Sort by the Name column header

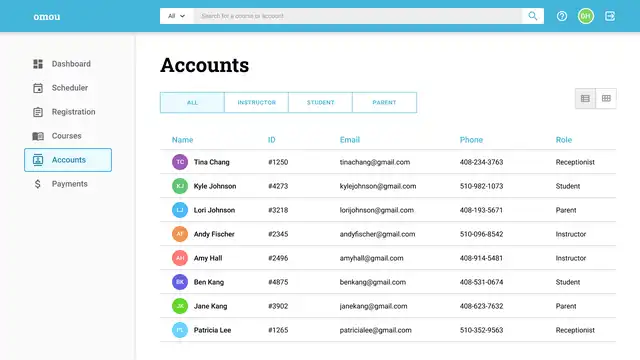pos(182,140)
